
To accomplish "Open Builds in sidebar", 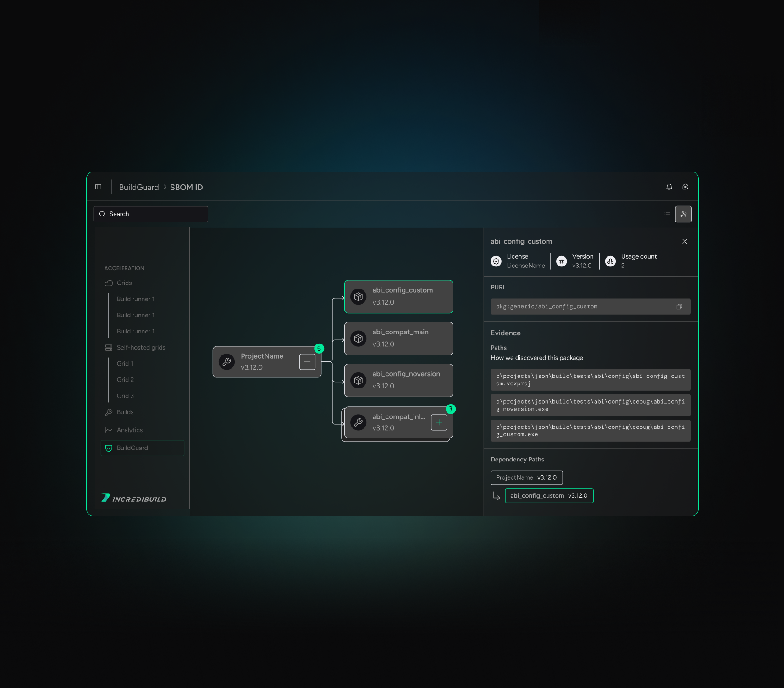I will click(x=125, y=412).
